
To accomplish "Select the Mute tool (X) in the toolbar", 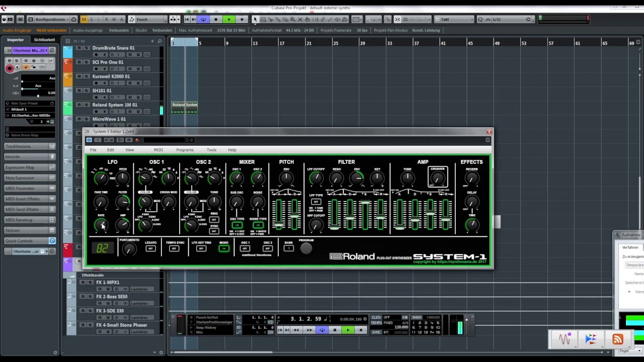I will coord(300,19).
